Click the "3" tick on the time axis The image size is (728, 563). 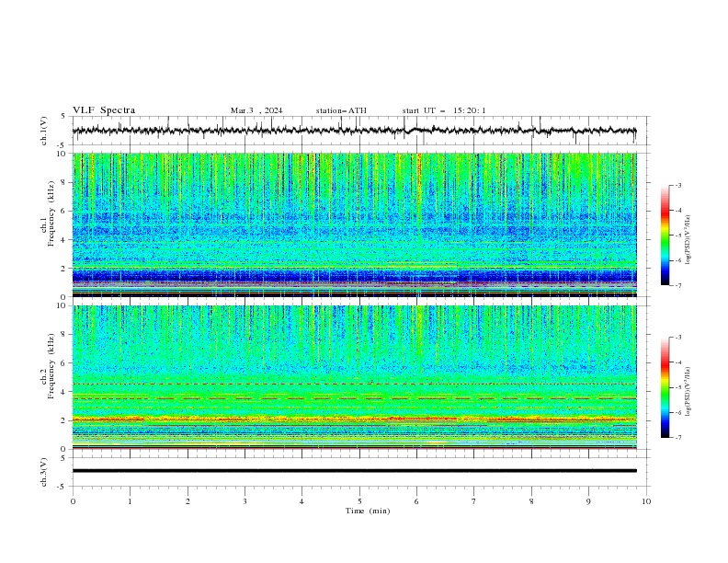pyautogui.click(x=245, y=501)
